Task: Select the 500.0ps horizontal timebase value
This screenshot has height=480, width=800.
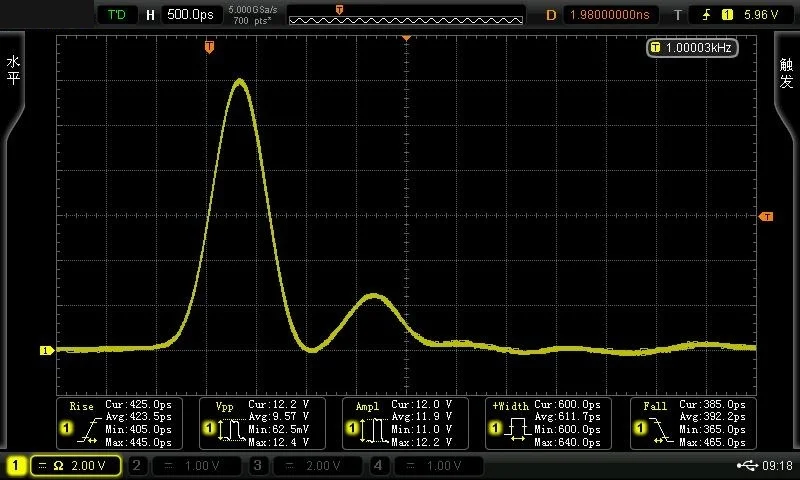Action: point(191,14)
